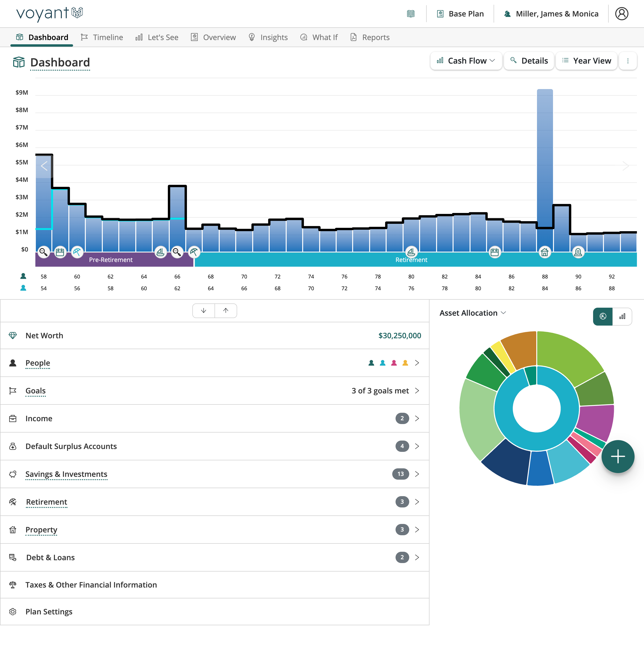Click the down arrow collapse button
Viewport: 644px width, 670px height.
click(203, 310)
